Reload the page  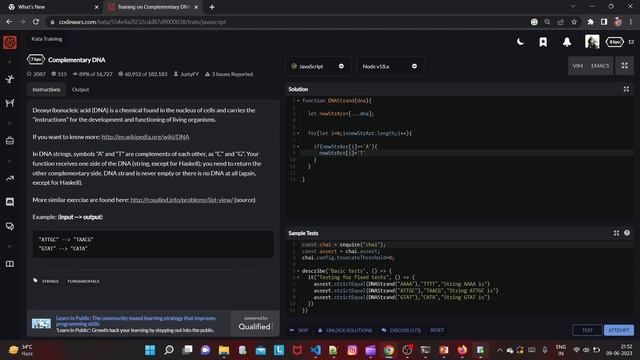[x=36, y=22]
